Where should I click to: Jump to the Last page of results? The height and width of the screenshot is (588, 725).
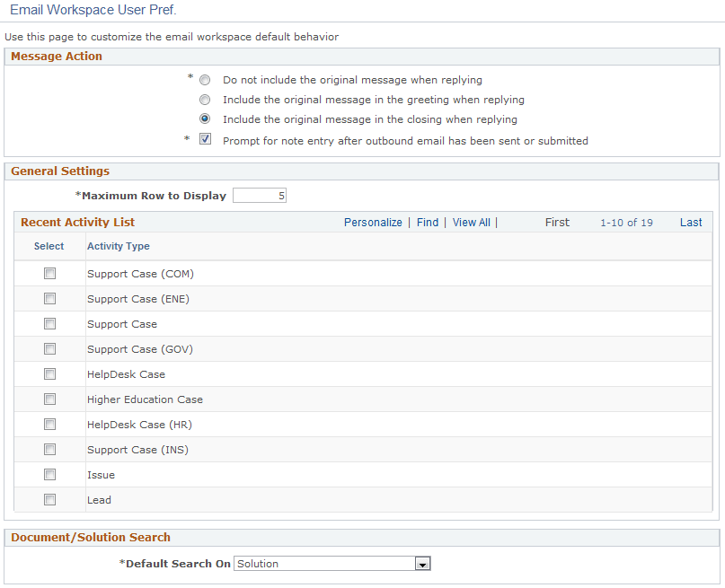(x=691, y=222)
